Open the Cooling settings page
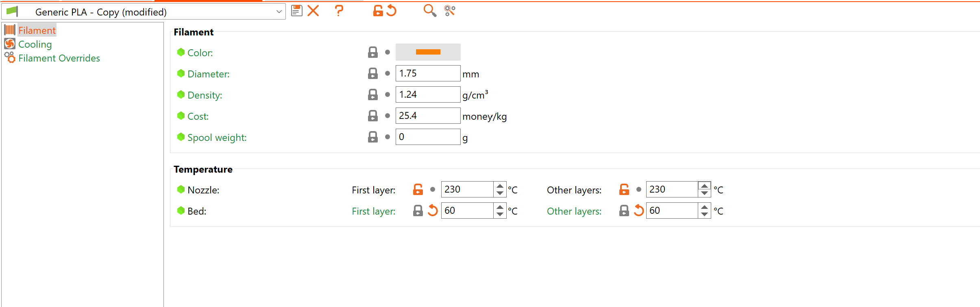Image resolution: width=980 pixels, height=307 pixels. (x=35, y=44)
